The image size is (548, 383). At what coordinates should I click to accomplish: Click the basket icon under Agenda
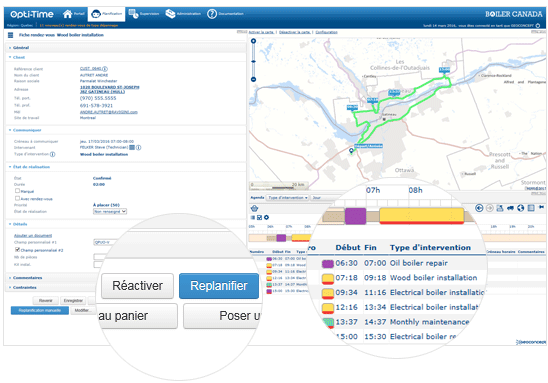point(254,209)
